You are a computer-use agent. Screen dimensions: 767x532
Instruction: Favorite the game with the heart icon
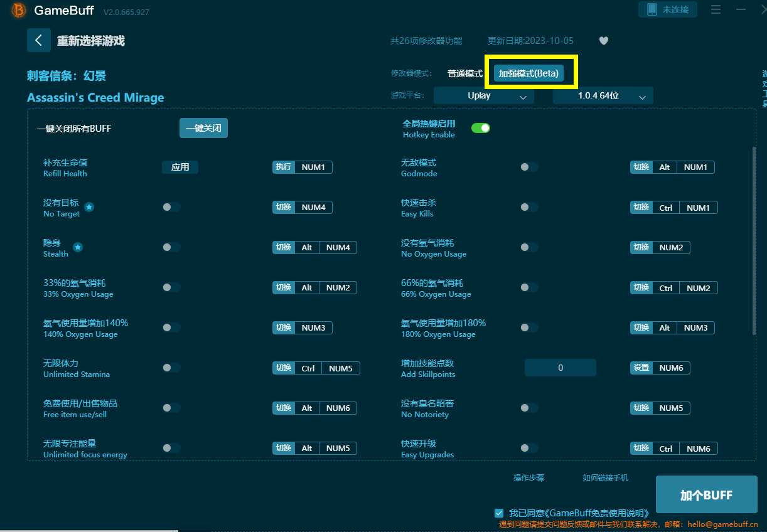point(604,41)
